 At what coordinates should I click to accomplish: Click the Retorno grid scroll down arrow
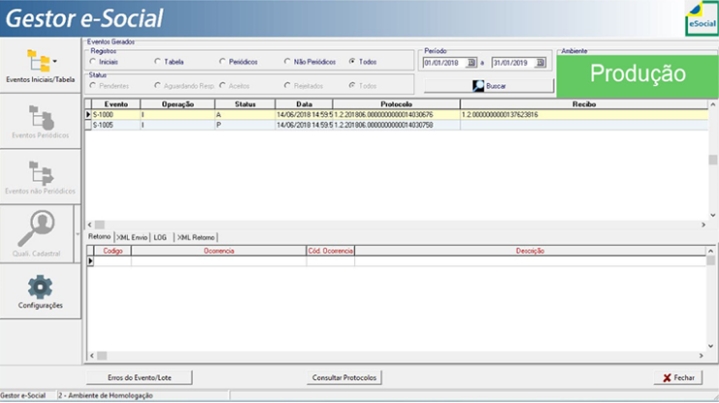click(711, 346)
